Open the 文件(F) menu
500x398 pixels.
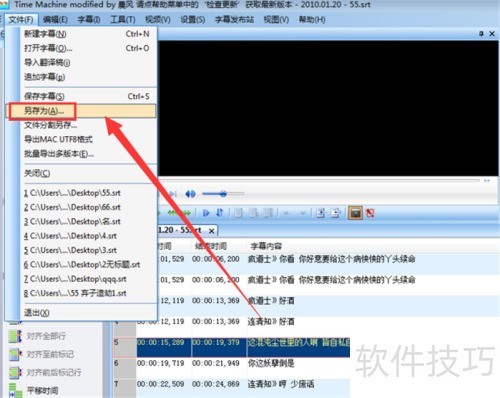point(21,19)
